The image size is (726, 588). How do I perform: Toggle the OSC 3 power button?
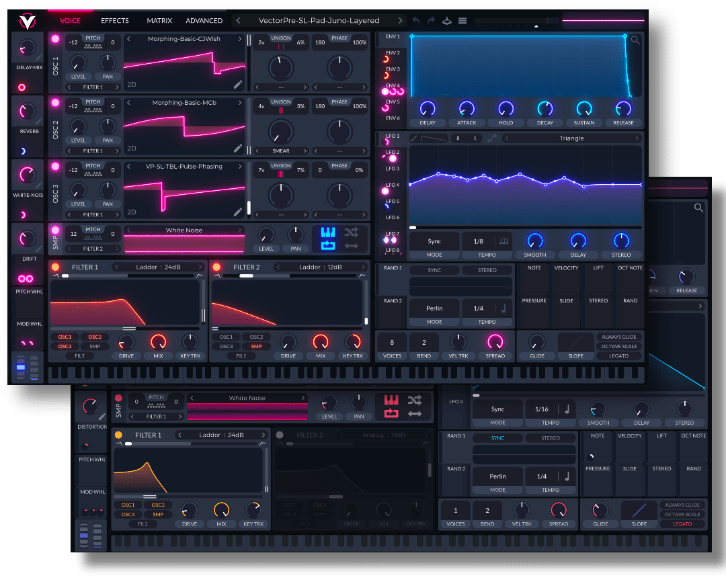55,167
